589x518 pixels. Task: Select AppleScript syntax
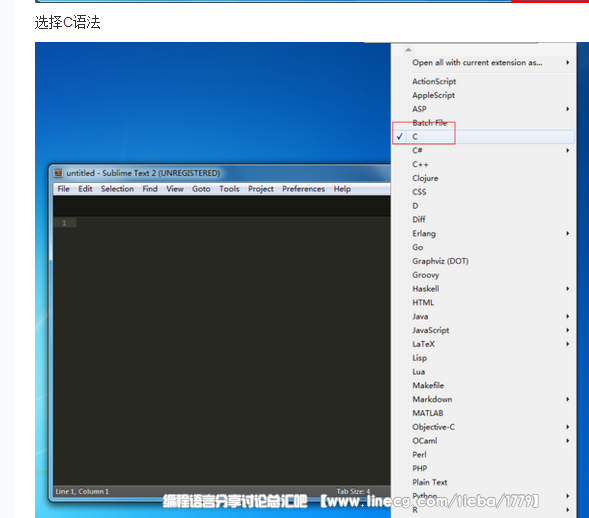483,95
